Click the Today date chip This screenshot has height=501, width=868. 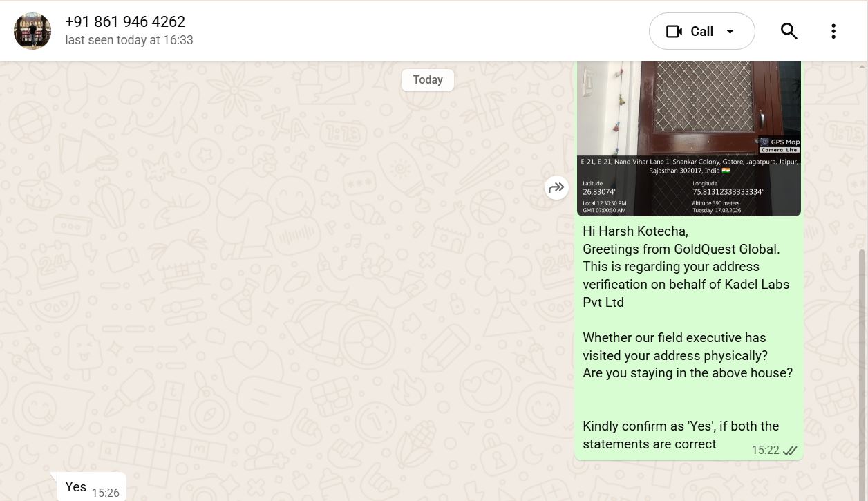427,80
